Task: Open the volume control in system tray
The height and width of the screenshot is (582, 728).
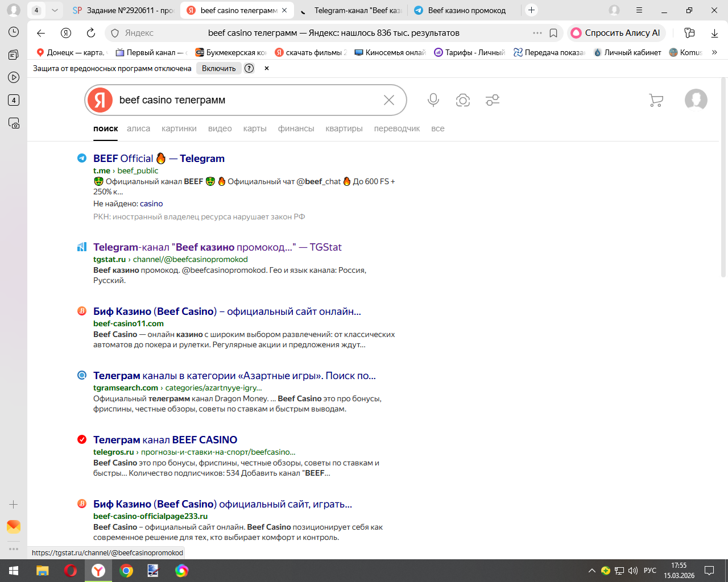Action: [633, 571]
